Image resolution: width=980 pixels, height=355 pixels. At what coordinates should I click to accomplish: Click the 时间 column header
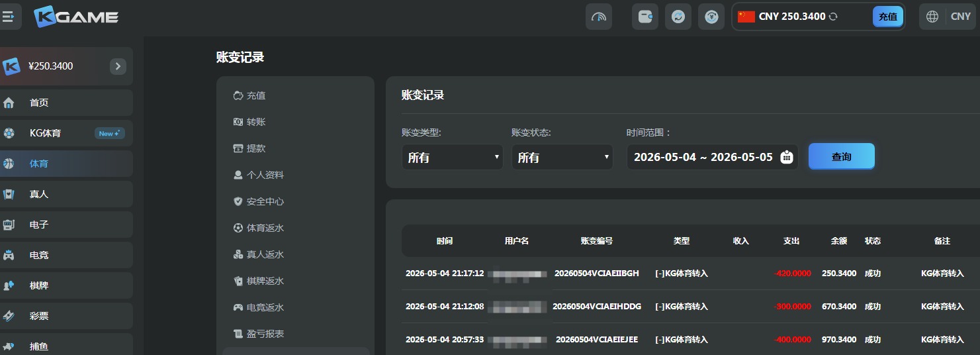[x=445, y=241]
